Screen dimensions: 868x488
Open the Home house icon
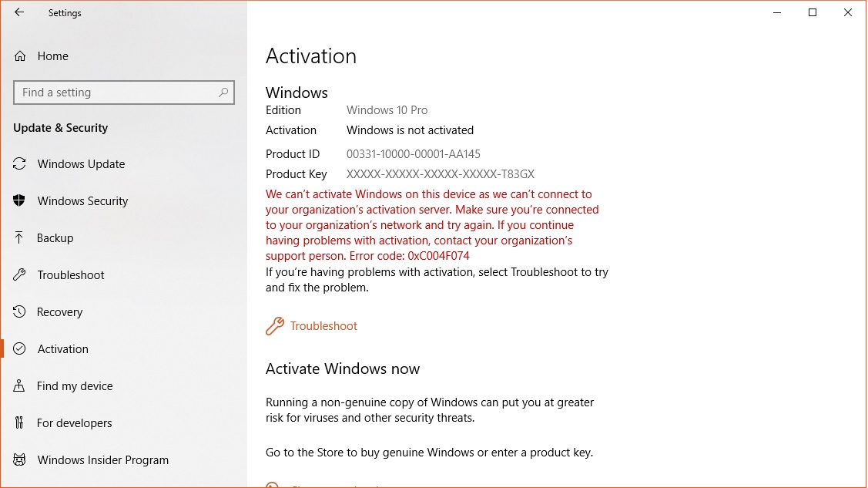click(20, 56)
